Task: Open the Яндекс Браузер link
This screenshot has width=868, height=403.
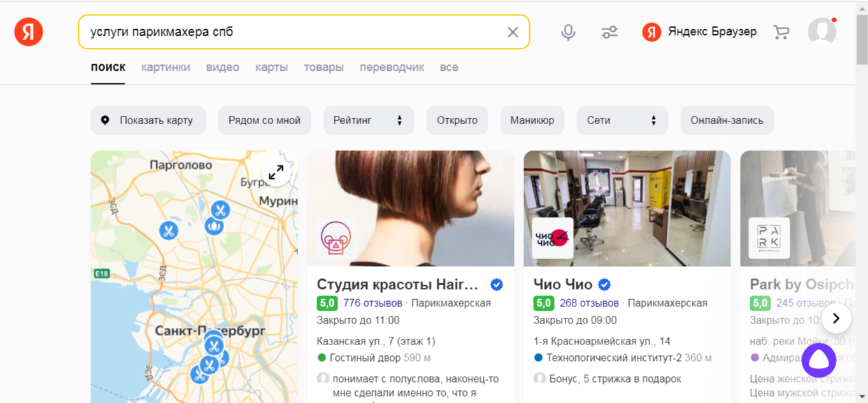Action: 699,32
